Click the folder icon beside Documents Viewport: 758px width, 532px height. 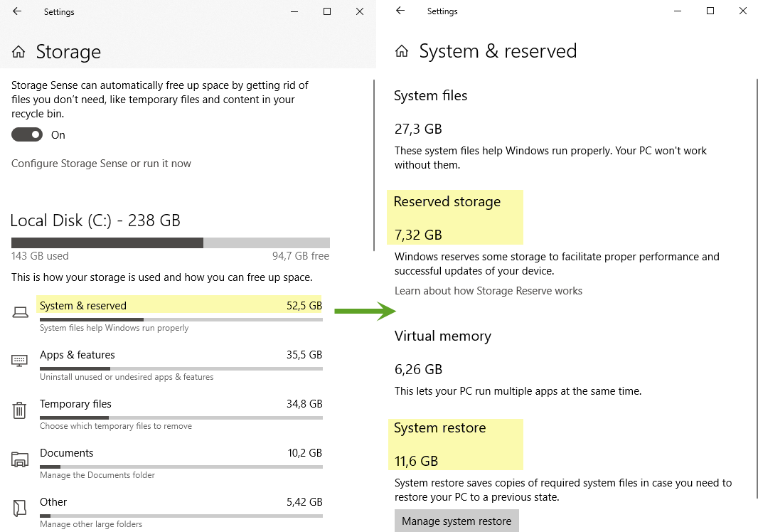20,459
